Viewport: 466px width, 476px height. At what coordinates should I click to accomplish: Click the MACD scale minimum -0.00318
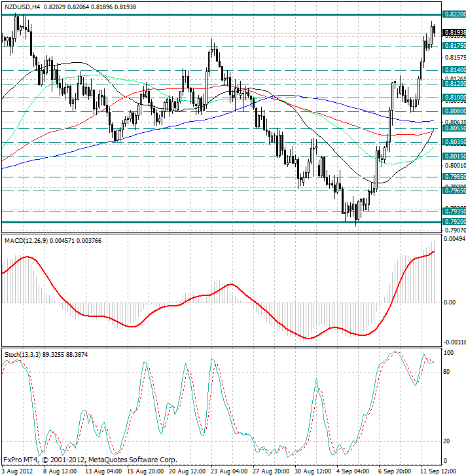(454, 342)
